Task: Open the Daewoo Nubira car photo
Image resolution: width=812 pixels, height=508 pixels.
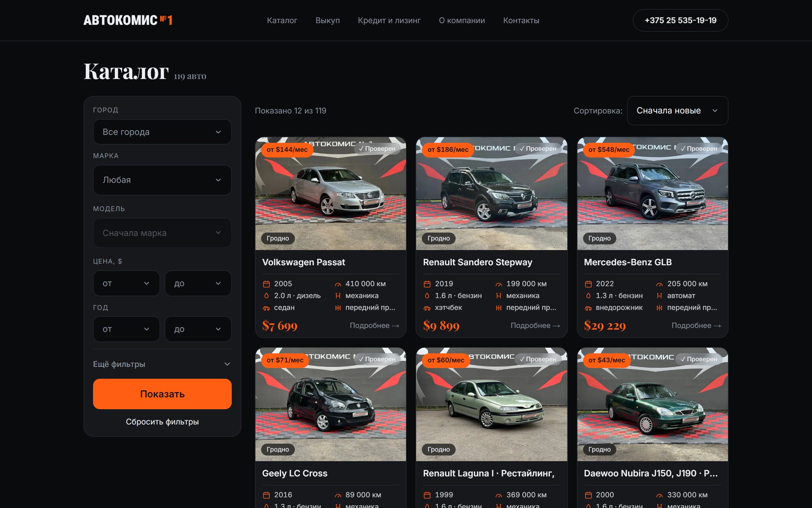Action: pyautogui.click(x=652, y=404)
